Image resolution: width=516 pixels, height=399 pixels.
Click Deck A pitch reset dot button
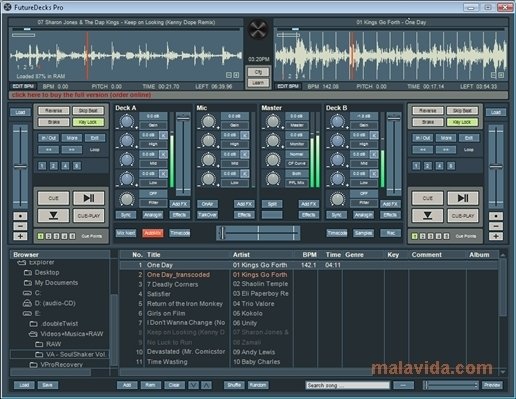[x=20, y=216]
